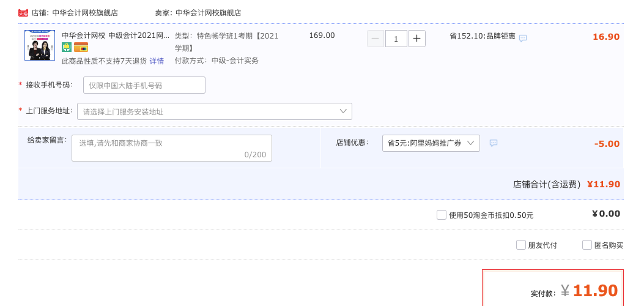
Task: Click the minus quantity button
Action: pyautogui.click(x=375, y=39)
